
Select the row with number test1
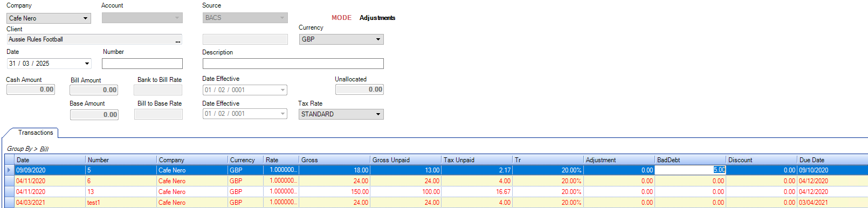[436, 203]
